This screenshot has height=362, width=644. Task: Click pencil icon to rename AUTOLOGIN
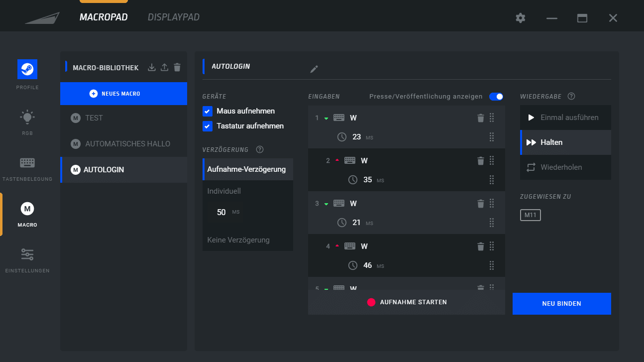[x=314, y=69]
